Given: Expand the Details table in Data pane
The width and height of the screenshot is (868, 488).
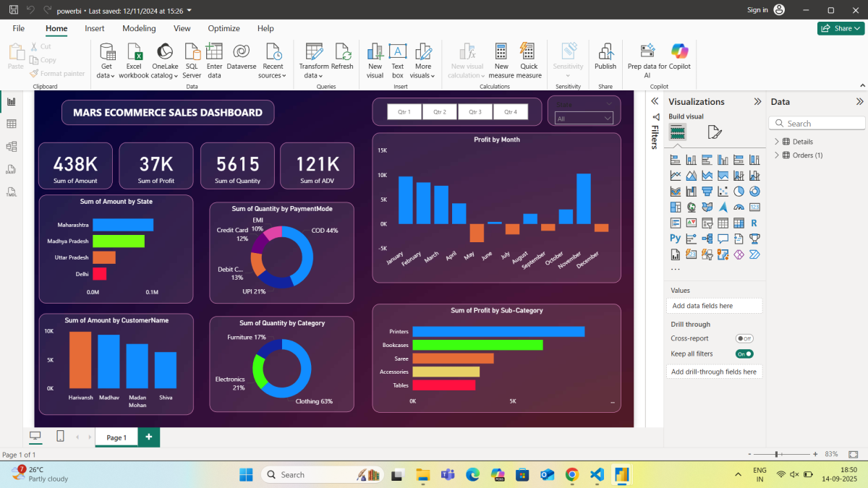Looking at the screenshot, I should [x=777, y=142].
